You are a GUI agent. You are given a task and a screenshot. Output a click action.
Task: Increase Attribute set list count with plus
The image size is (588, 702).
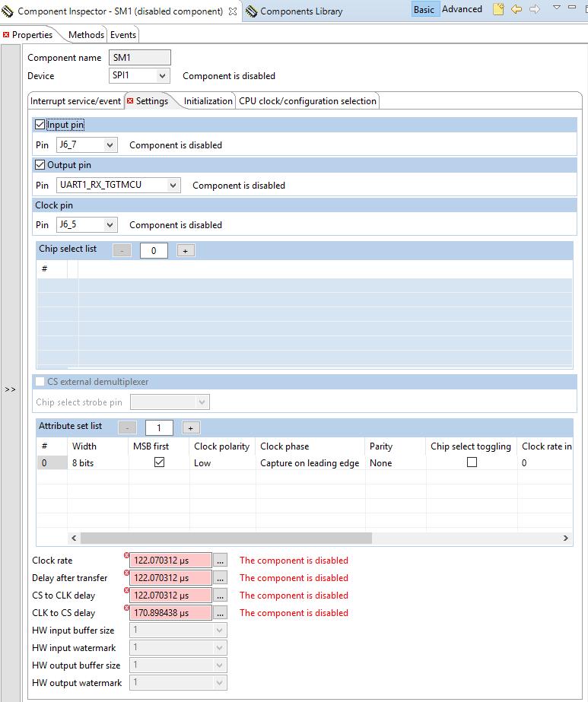tap(191, 428)
